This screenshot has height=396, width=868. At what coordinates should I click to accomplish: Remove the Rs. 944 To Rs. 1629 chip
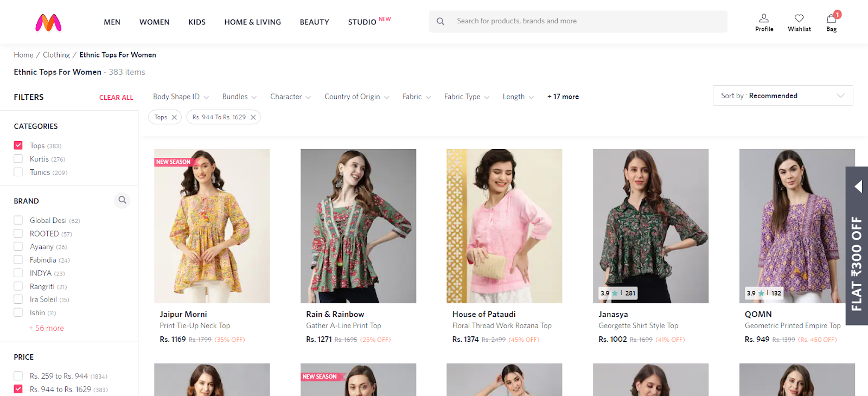point(253,117)
